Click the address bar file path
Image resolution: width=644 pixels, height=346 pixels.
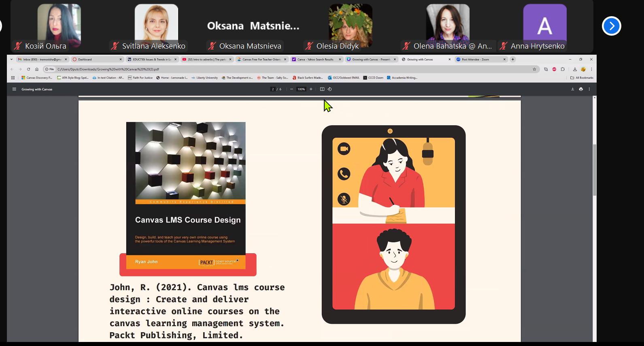(108, 69)
